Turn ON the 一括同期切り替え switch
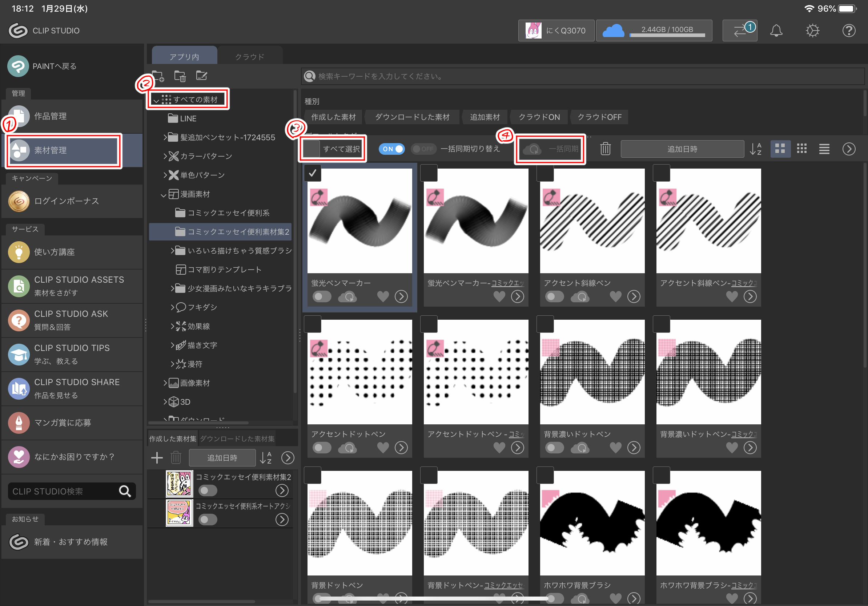Screen dimensions: 868x606 [x=392, y=149]
